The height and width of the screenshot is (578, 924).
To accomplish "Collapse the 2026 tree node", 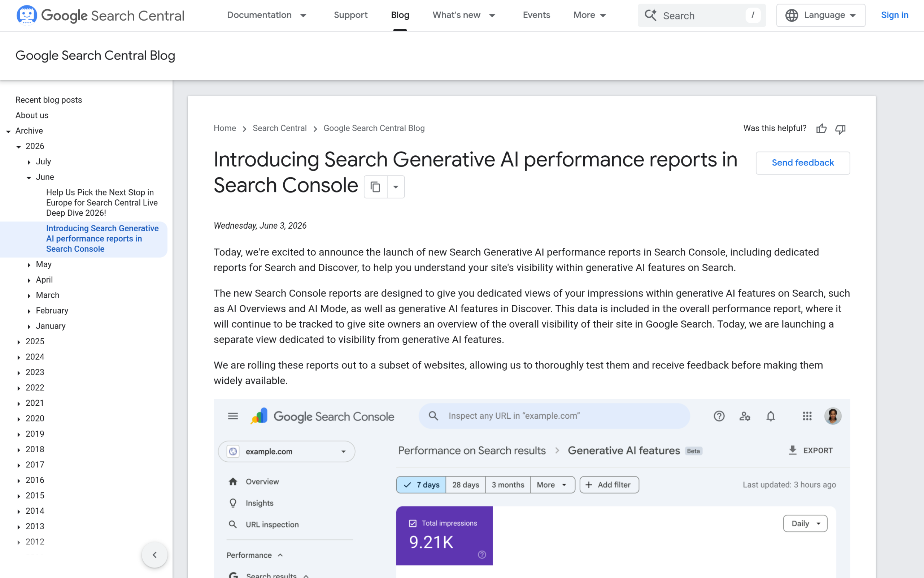I will coord(19,146).
